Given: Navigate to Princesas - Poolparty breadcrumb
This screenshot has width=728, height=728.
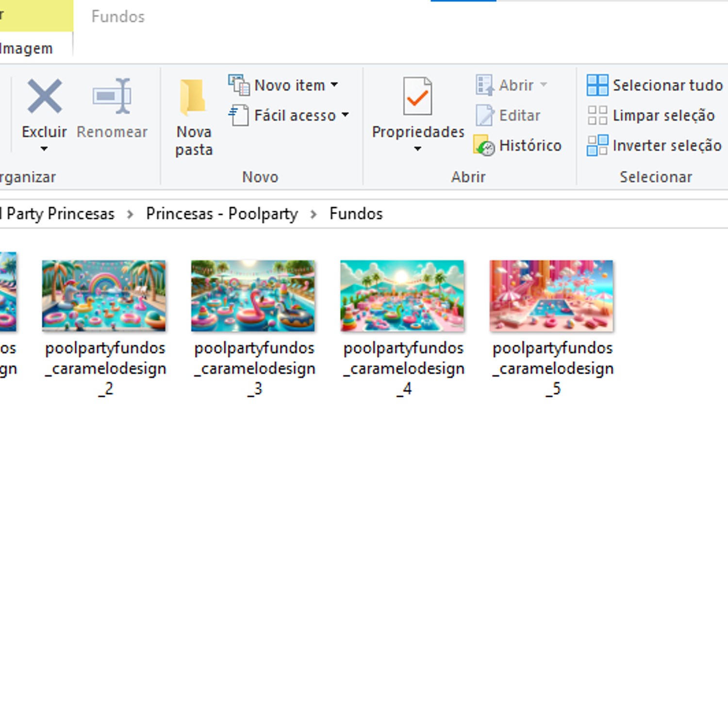Looking at the screenshot, I should coord(222,214).
